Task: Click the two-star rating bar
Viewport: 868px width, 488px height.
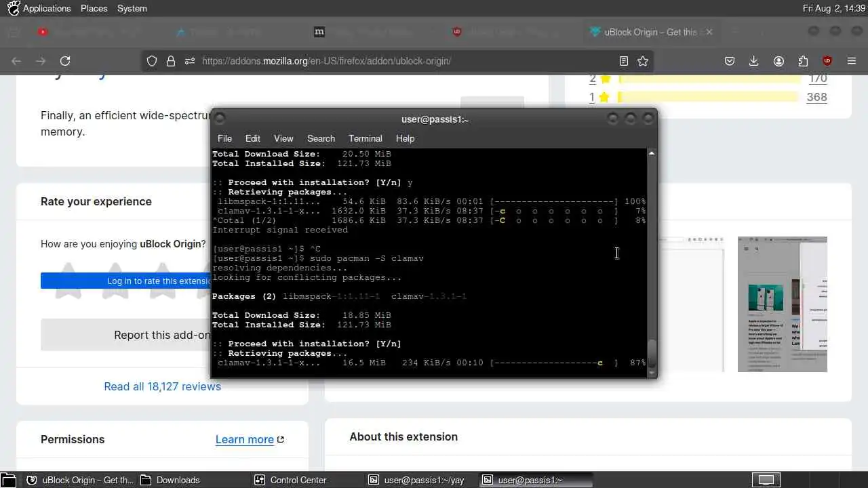Action: (709, 79)
